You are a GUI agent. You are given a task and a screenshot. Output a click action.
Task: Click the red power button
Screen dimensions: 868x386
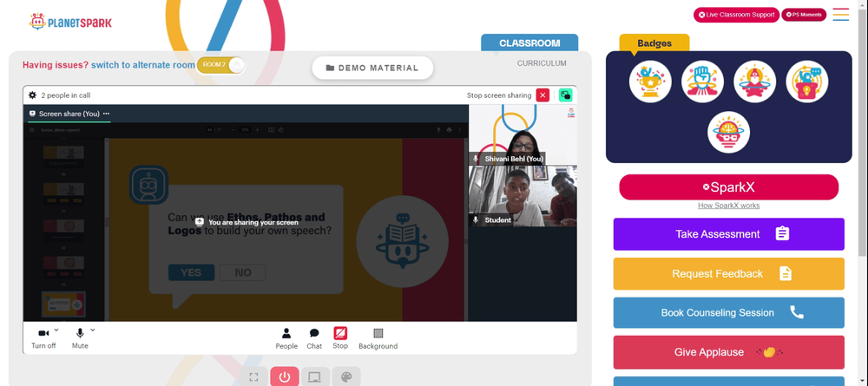pyautogui.click(x=285, y=377)
